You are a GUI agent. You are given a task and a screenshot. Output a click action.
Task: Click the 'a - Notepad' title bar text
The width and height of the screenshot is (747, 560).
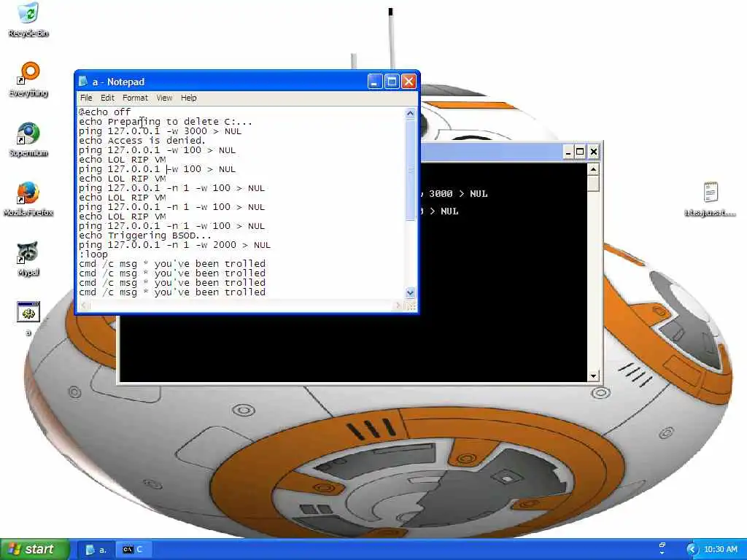(118, 82)
